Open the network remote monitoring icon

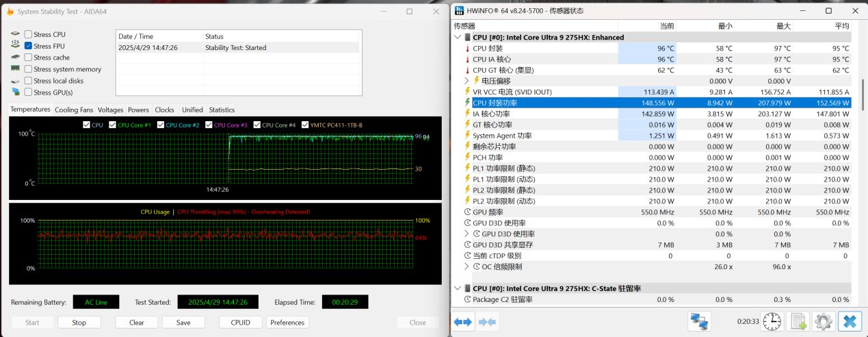click(x=699, y=321)
